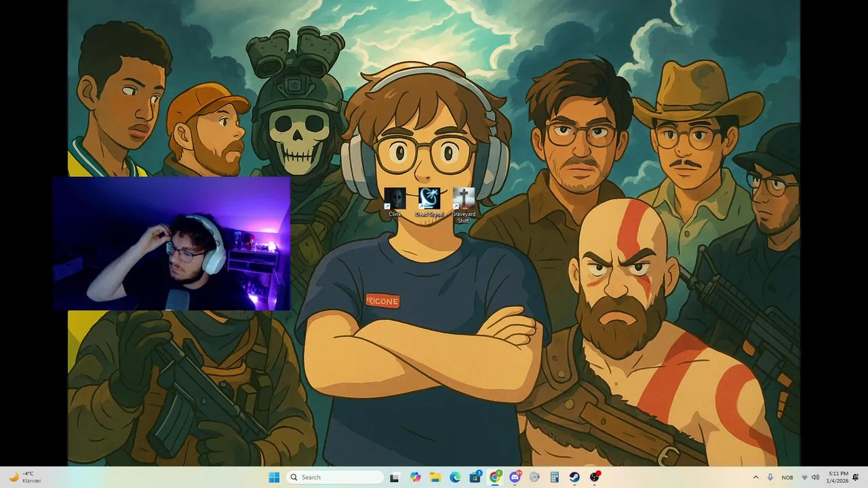Open File Explorer from the taskbar
The width and height of the screenshot is (868, 488).
435,477
